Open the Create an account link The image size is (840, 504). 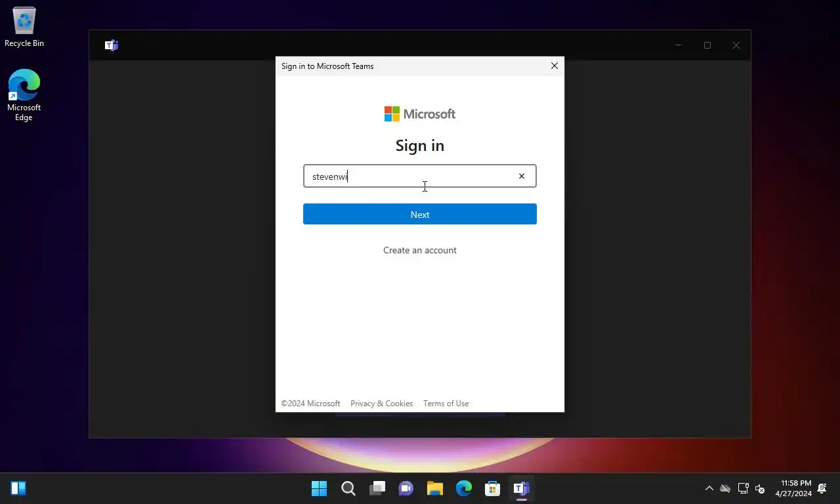tap(420, 250)
